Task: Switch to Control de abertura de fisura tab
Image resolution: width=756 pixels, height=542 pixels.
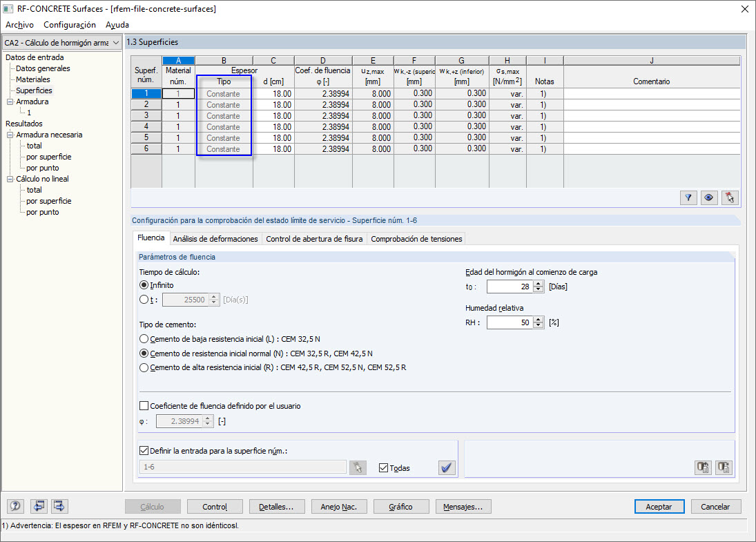Action: (x=314, y=239)
